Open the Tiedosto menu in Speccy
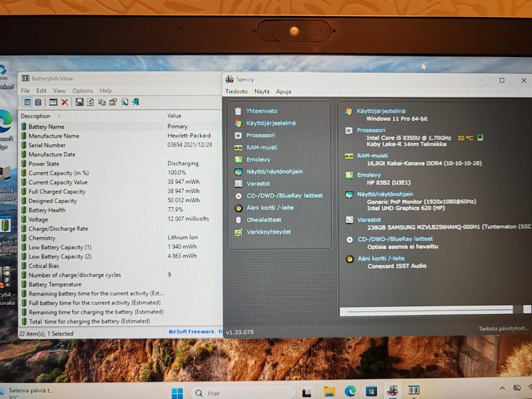The image size is (532, 399). pos(237,91)
